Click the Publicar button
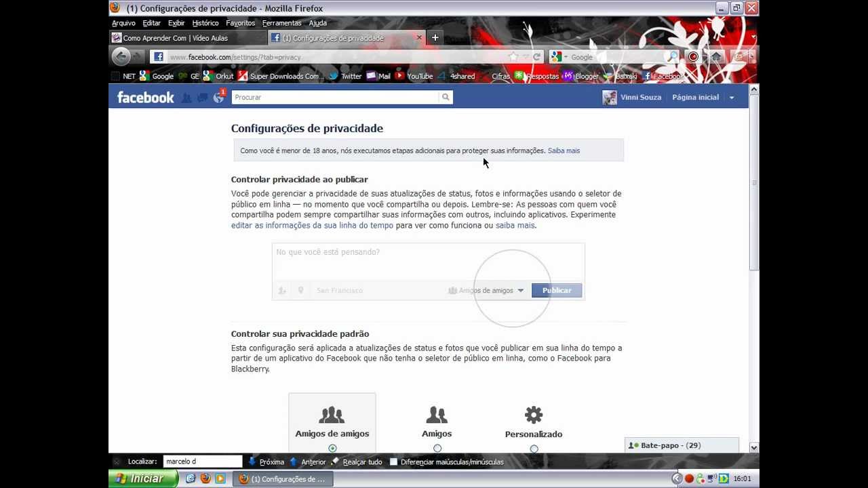 557,290
